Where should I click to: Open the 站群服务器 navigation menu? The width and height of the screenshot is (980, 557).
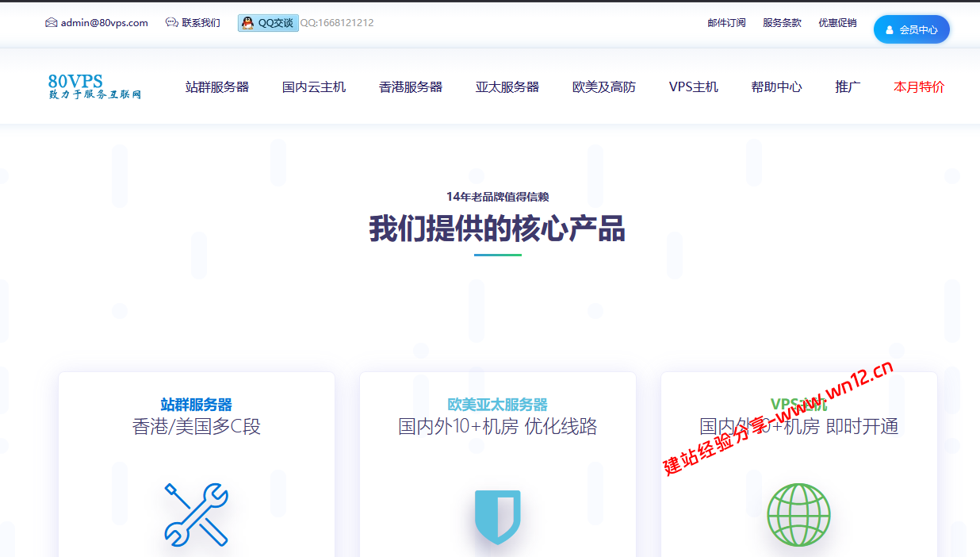coord(217,87)
